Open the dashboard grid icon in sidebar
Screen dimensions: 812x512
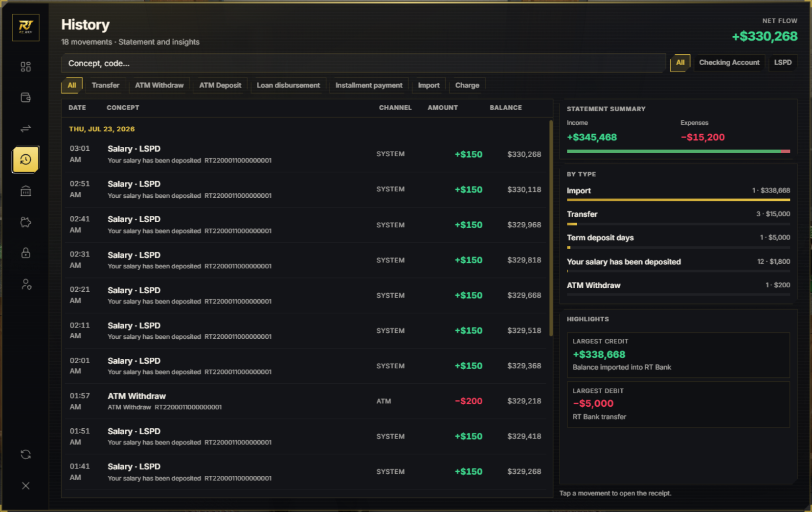point(26,67)
